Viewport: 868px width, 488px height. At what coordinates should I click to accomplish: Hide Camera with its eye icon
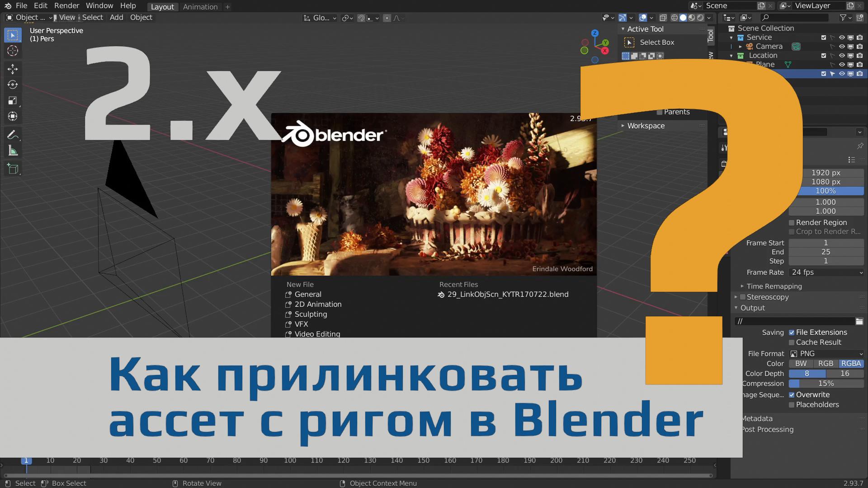point(841,47)
